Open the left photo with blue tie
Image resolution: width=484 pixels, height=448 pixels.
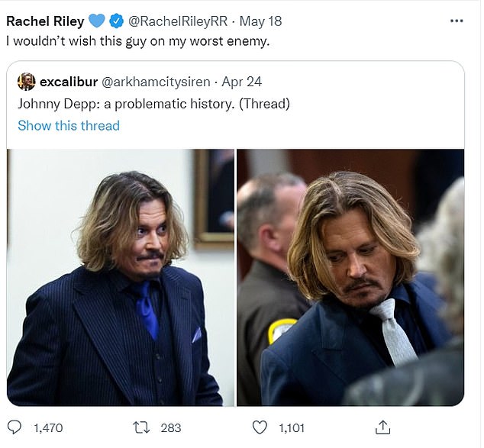pyautogui.click(x=120, y=276)
